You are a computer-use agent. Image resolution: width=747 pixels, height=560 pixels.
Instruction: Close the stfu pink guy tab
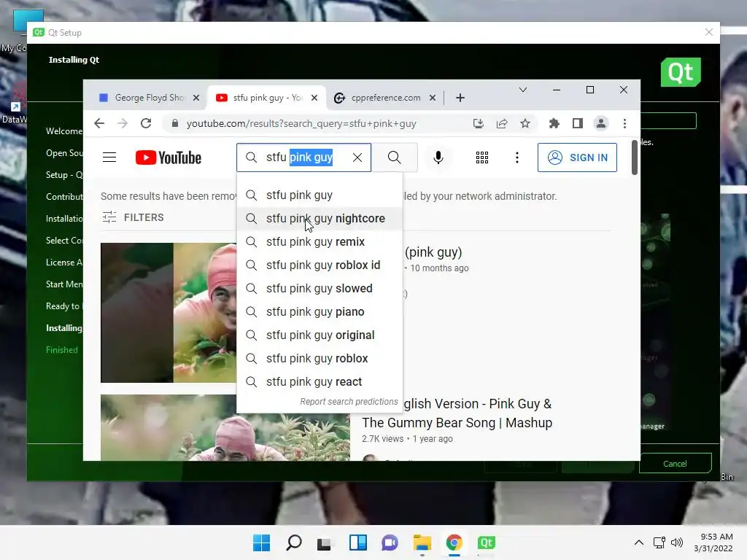pyautogui.click(x=314, y=98)
